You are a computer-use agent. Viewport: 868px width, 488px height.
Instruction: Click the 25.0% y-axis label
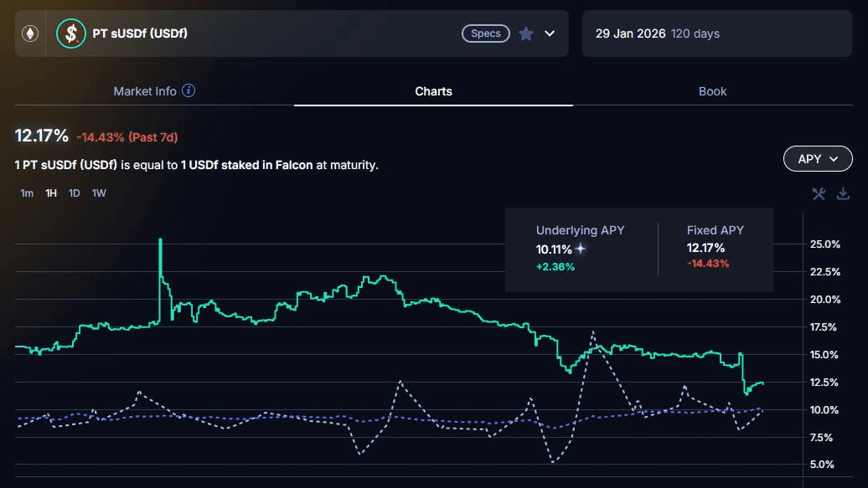tap(824, 244)
